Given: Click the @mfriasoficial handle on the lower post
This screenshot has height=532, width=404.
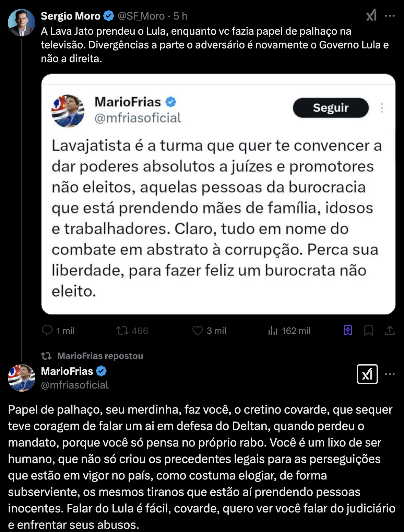Looking at the screenshot, I should pos(75,385).
